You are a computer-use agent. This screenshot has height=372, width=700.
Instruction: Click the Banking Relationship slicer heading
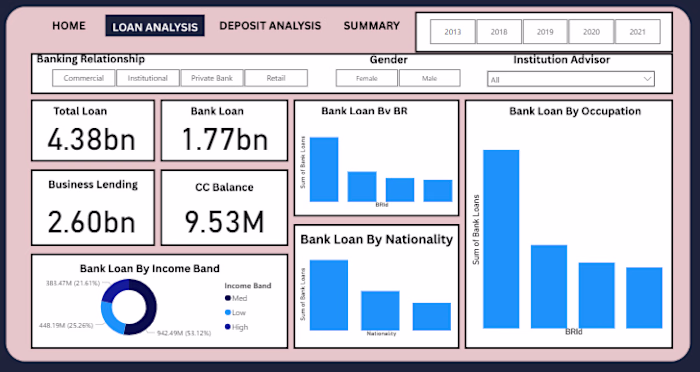point(91,59)
